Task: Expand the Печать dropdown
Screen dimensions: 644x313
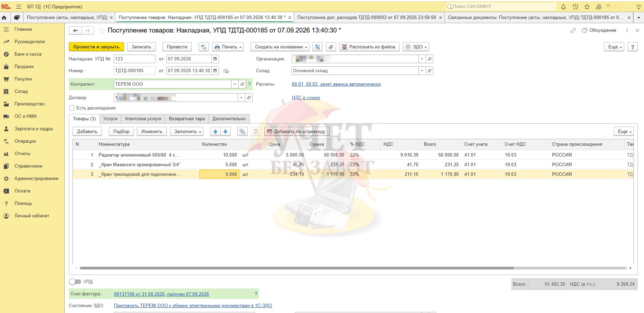Action: (x=228, y=47)
